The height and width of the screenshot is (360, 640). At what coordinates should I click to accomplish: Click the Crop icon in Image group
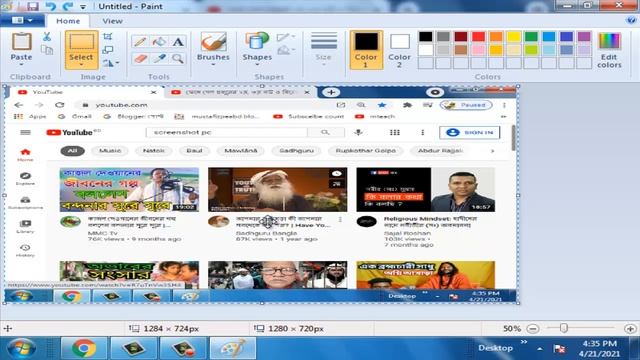[108, 37]
